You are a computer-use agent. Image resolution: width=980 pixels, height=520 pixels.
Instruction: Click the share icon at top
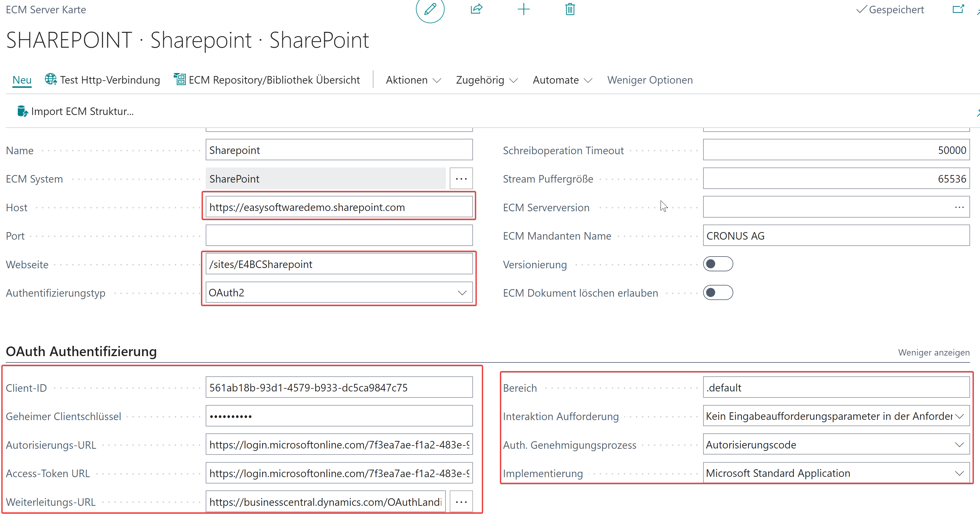[x=476, y=9]
